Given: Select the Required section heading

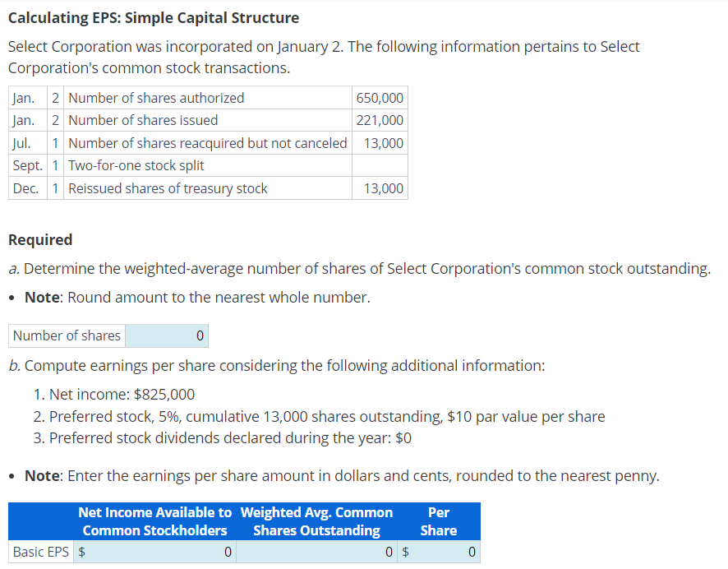Looking at the screenshot, I should click(x=40, y=239).
